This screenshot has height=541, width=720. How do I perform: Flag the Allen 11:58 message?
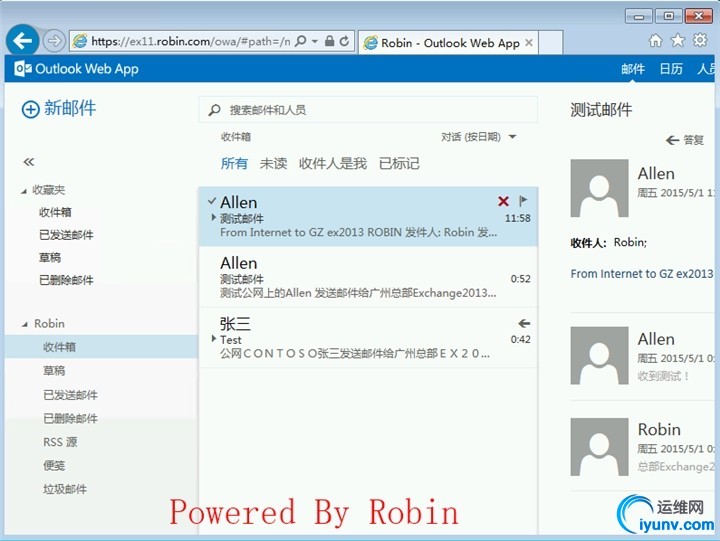click(523, 201)
